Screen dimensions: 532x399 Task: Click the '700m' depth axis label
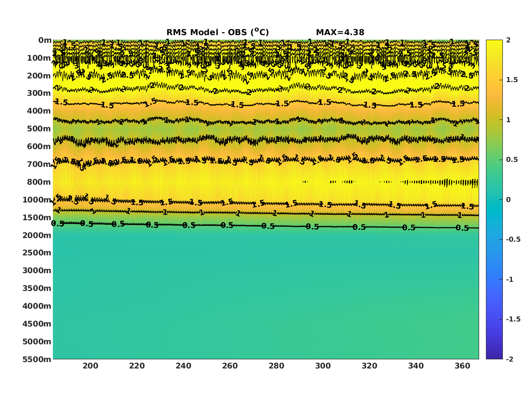[39, 164]
